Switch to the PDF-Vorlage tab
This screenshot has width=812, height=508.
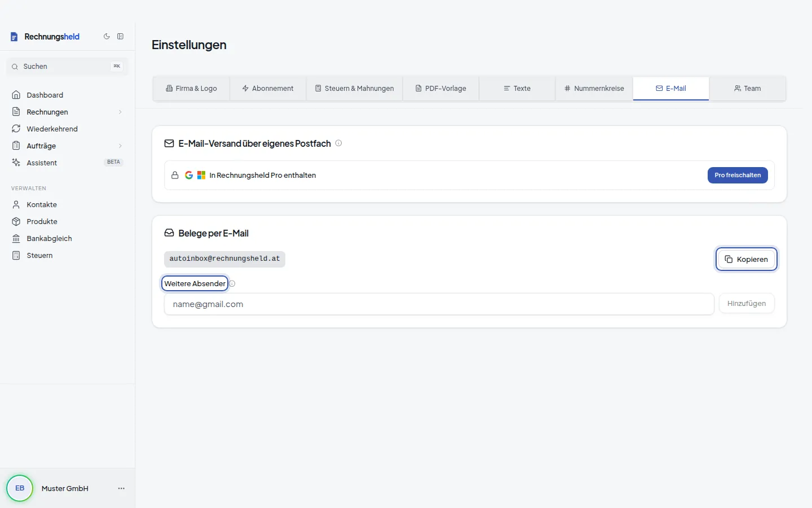(x=441, y=89)
